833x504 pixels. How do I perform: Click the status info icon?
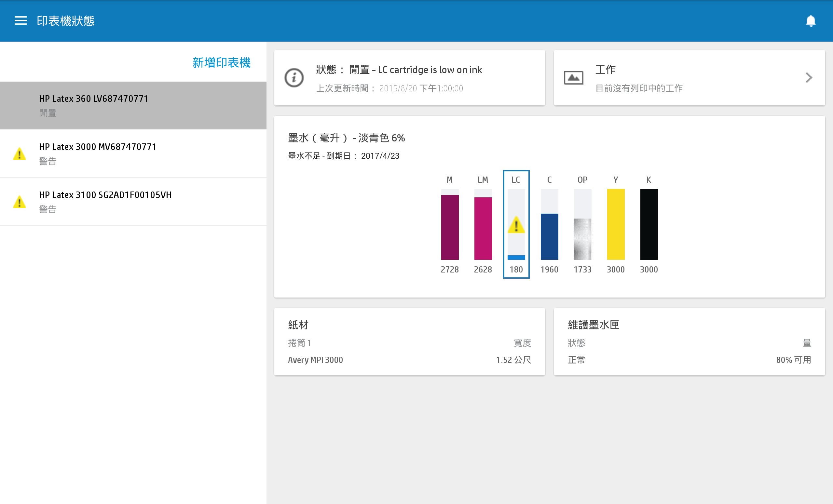tap(294, 78)
